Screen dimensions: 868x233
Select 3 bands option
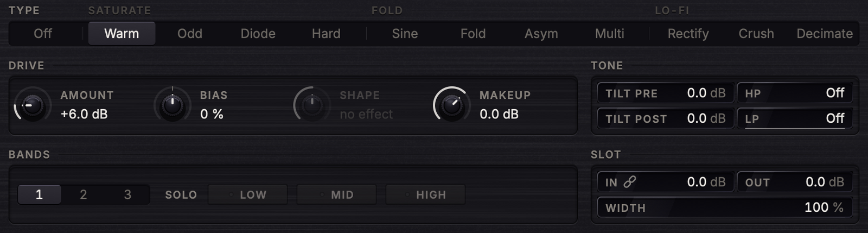point(127,194)
